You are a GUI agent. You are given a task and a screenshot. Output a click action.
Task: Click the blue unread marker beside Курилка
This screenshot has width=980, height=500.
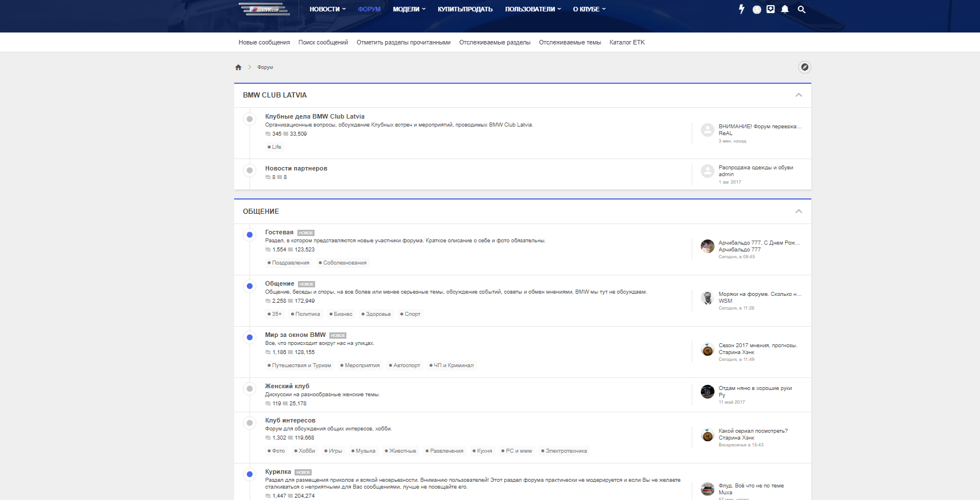(250, 474)
